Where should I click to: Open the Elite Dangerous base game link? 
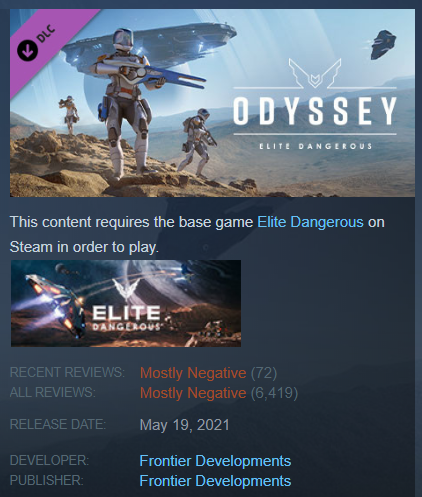(310, 222)
